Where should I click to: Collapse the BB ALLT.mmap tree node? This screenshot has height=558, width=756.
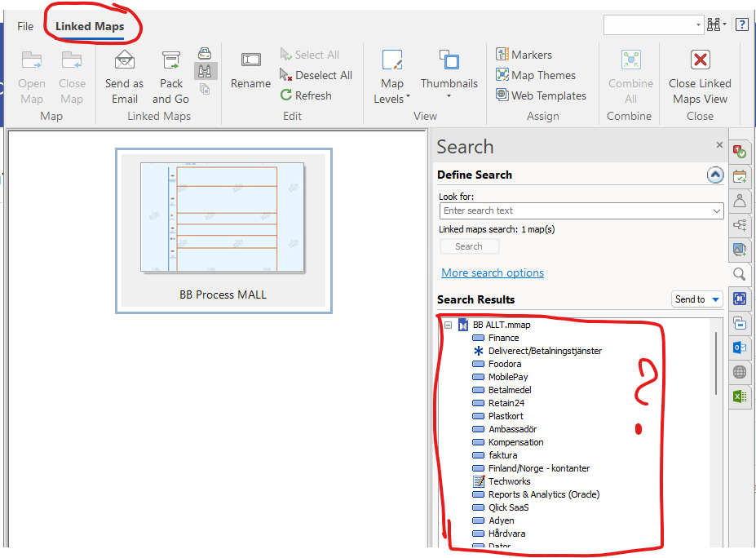(x=448, y=325)
